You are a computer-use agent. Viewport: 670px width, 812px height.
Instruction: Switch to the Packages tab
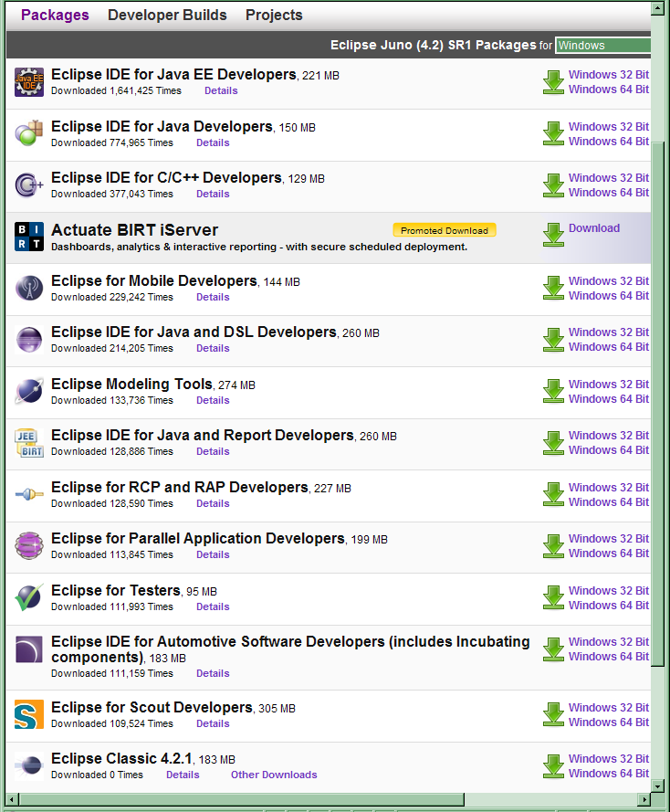(55, 15)
